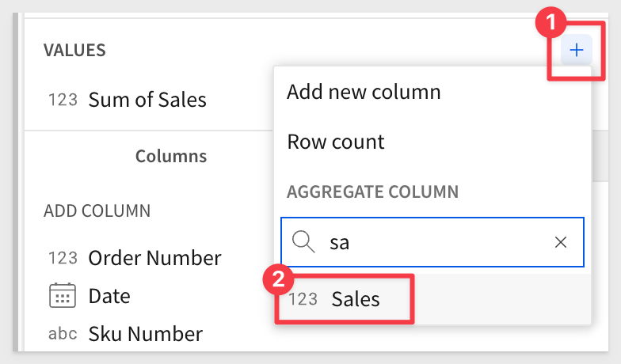The width and height of the screenshot is (621, 364).
Task: Click the plus button beside VALUES
Action: point(577,50)
